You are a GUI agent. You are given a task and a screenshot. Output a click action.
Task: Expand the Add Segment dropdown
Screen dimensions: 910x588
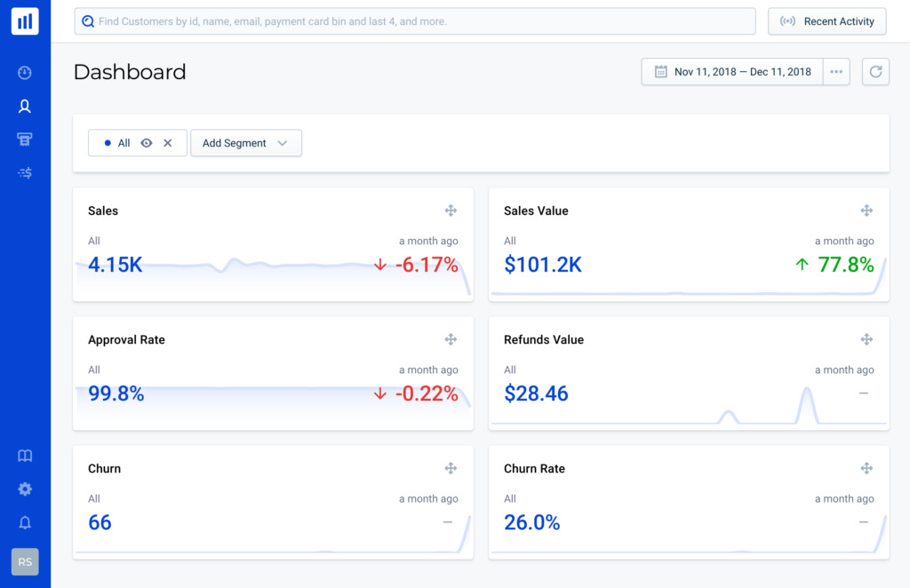pyautogui.click(x=246, y=143)
